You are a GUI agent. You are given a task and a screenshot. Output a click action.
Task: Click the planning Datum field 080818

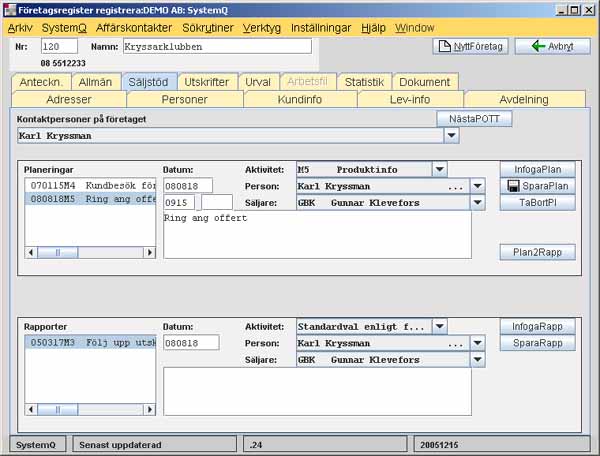(x=188, y=186)
